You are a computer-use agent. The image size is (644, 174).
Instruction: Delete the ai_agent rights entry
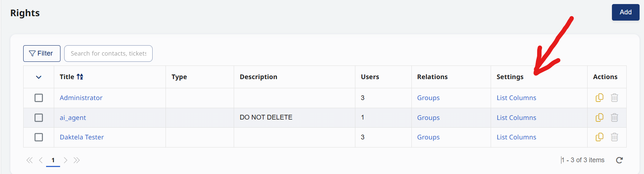pyautogui.click(x=614, y=117)
